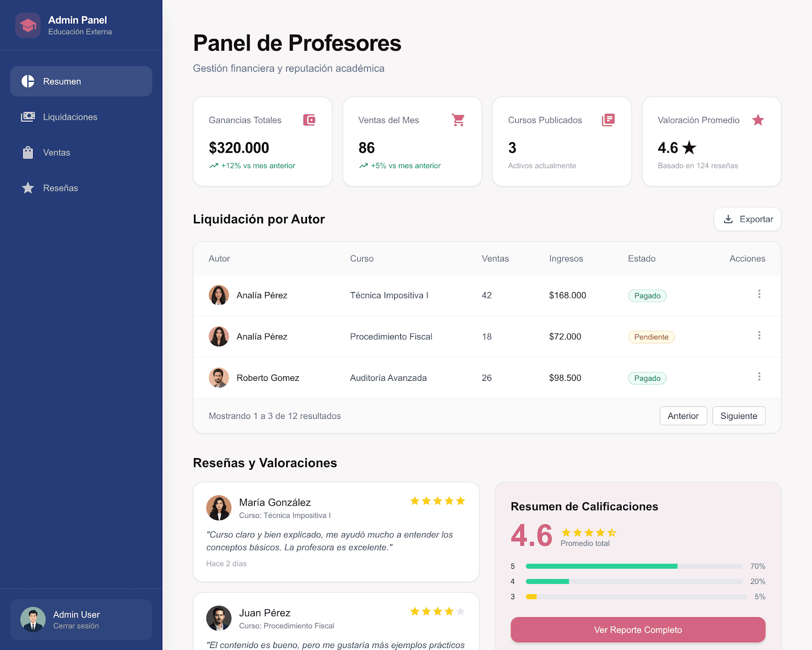Image resolution: width=812 pixels, height=650 pixels.
Task: Click the 5-star 70% rating bar
Action: [x=634, y=566]
